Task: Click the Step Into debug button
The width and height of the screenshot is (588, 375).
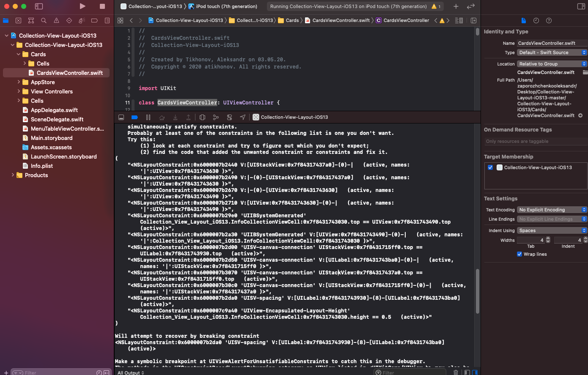Action: pyautogui.click(x=175, y=117)
